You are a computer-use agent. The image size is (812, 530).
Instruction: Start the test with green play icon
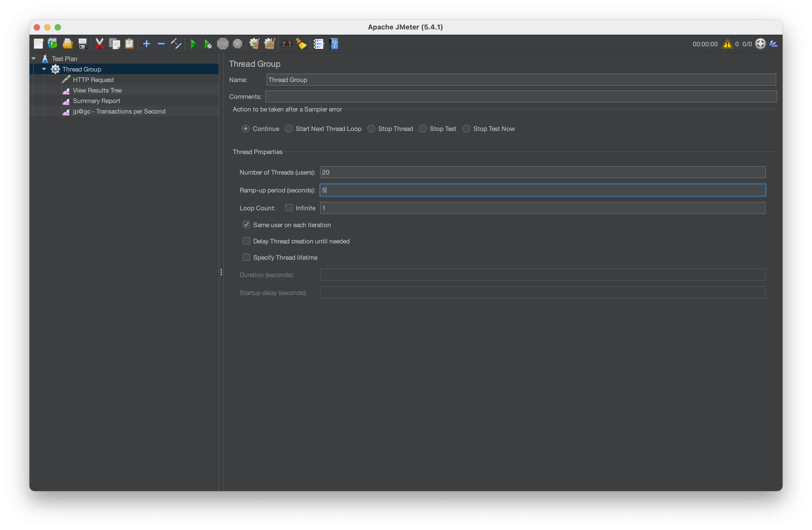[193, 44]
